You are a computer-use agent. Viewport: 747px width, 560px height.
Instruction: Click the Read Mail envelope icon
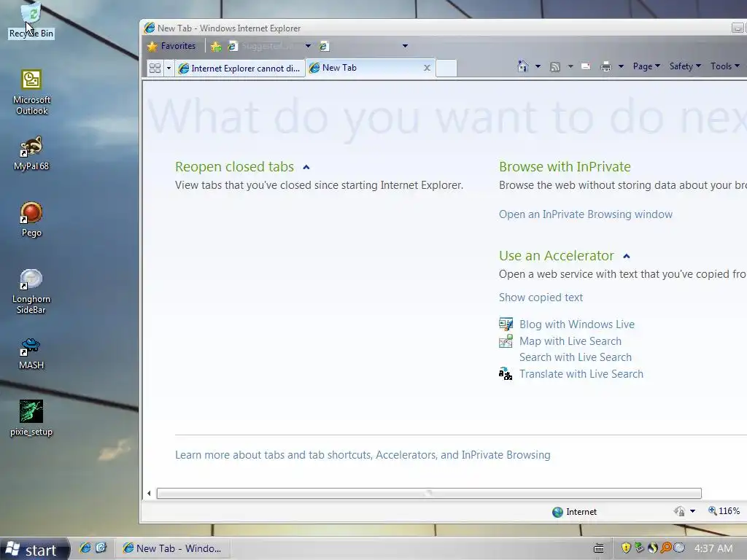tap(586, 66)
